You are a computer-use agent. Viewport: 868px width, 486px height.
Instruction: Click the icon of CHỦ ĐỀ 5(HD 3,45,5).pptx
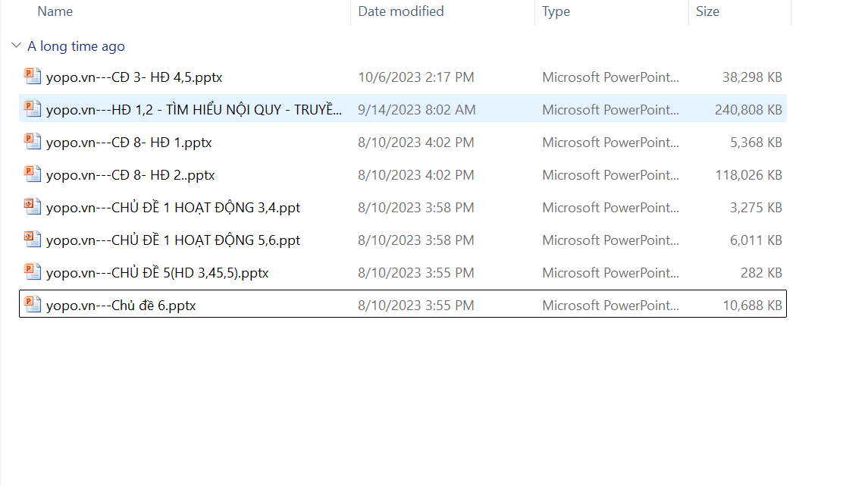point(32,272)
